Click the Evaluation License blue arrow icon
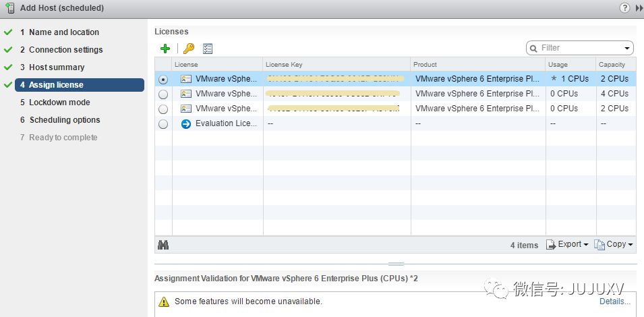Image resolution: width=644 pixels, height=317 pixels. (186, 123)
